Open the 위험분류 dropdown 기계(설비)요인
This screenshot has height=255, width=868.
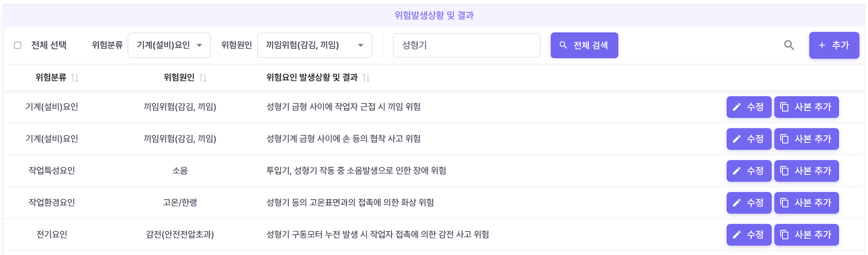click(169, 45)
